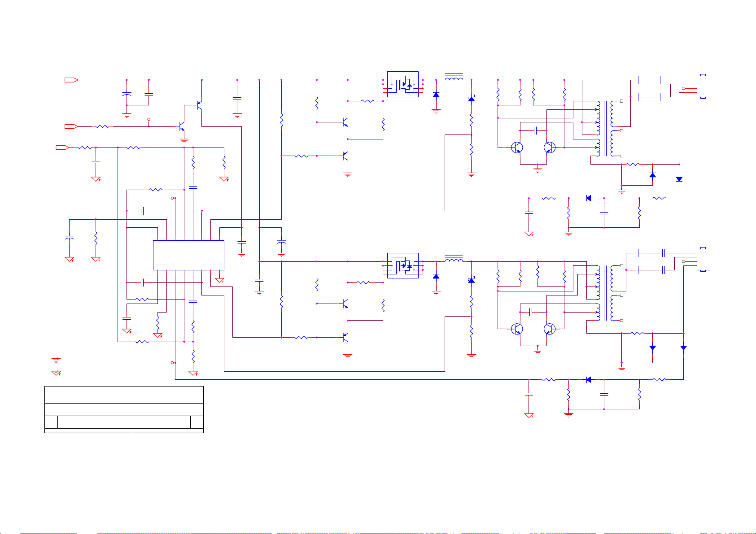The width and height of the screenshot is (756, 534).
Task: Select the lower MOSFET package symbol
Action: click(x=402, y=265)
